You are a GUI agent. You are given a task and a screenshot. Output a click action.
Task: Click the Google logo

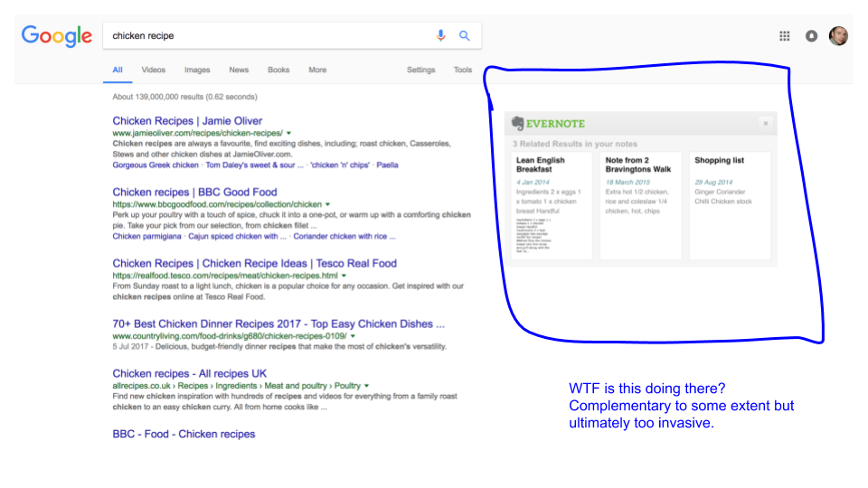56,36
